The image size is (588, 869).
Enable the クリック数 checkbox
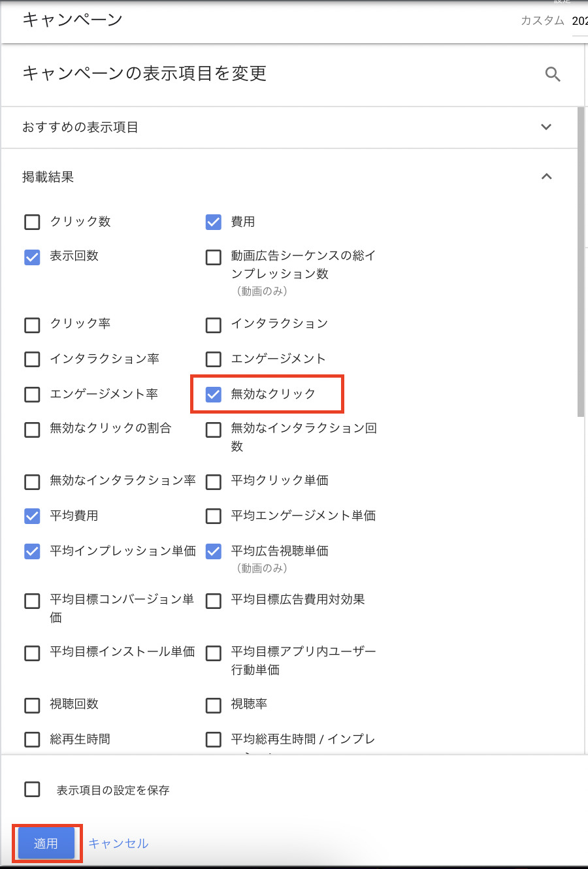(x=32, y=222)
